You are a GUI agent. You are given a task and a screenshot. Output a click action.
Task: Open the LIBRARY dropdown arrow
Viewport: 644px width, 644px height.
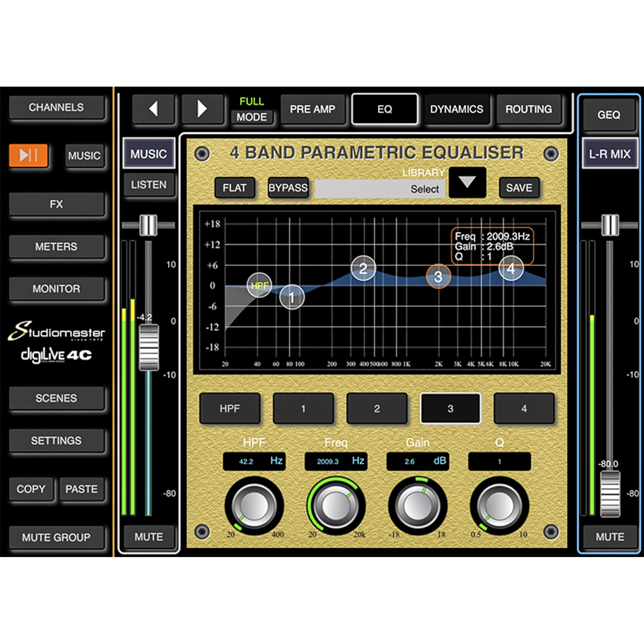point(467,183)
